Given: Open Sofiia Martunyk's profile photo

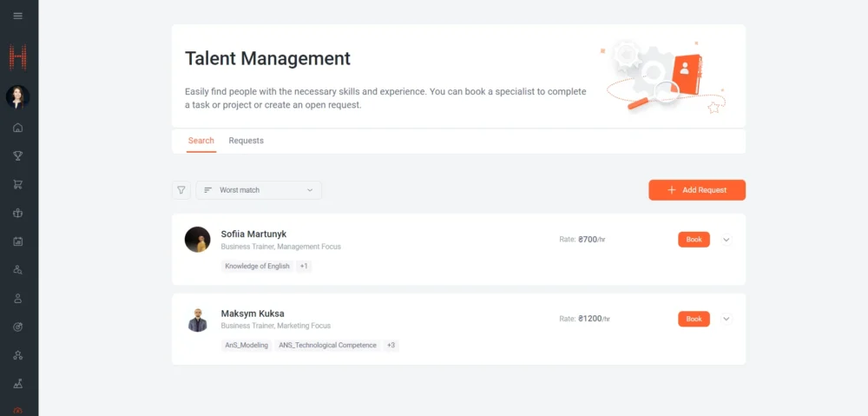Looking at the screenshot, I should tap(198, 240).
